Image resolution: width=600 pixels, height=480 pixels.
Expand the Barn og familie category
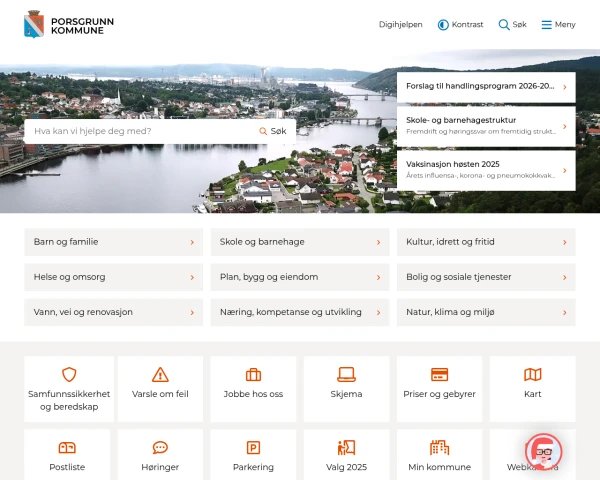click(113, 242)
